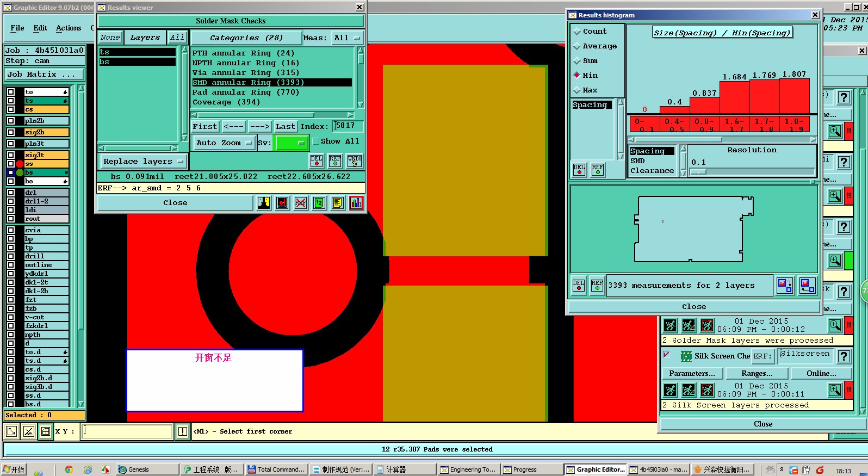Click REF icon below Spacing list in histogram
868x476 pixels.
point(597,170)
